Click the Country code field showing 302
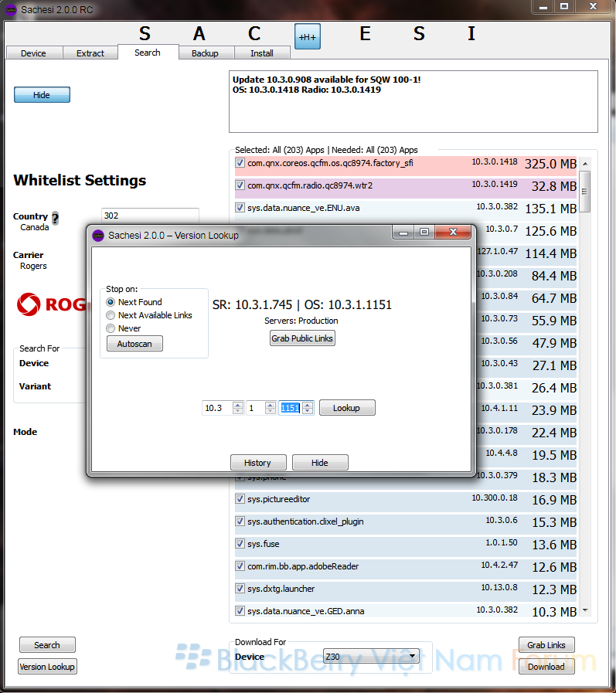 (x=150, y=216)
